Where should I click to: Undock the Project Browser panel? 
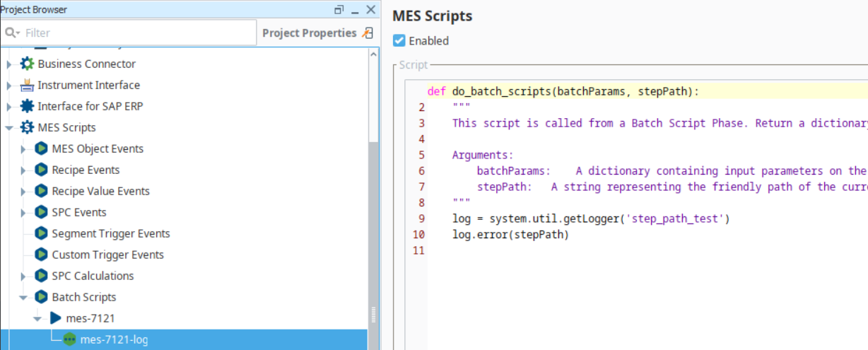[x=339, y=10]
